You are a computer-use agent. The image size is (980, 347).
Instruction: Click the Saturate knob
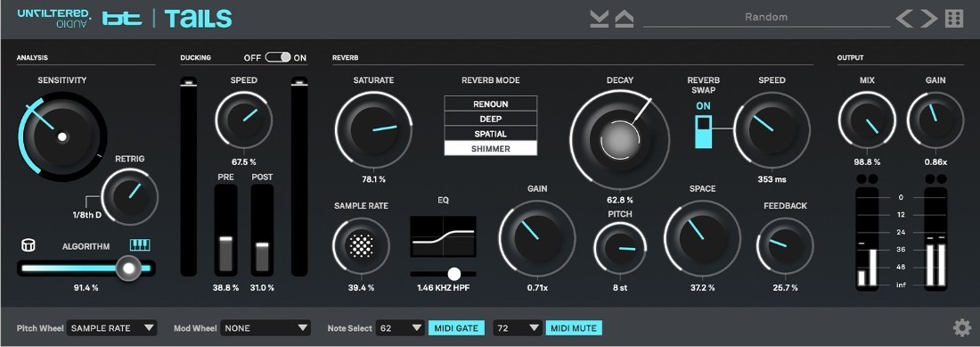[x=374, y=130]
